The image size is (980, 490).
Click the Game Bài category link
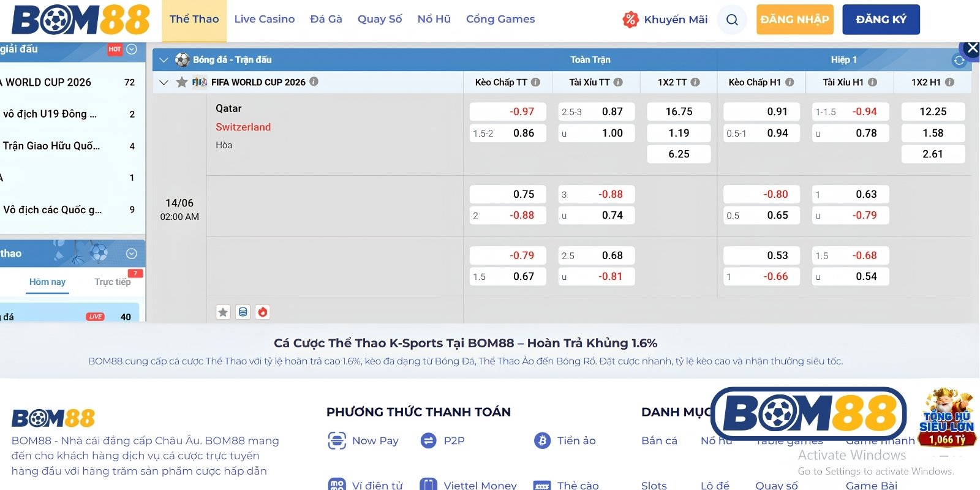coord(872,485)
